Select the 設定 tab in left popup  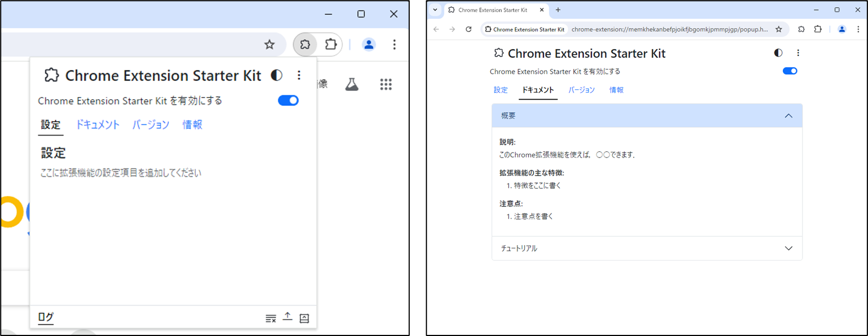click(51, 125)
